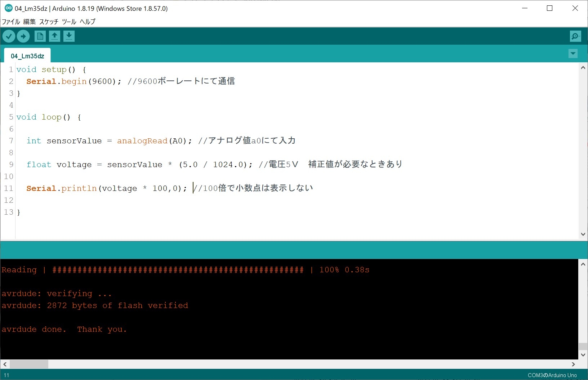This screenshot has height=380, width=588.
Task: Open the スケッチ menu
Action: point(49,22)
